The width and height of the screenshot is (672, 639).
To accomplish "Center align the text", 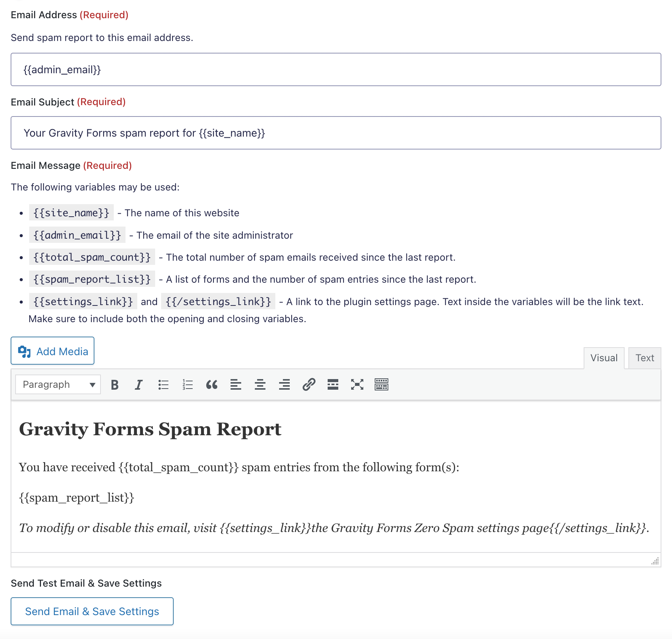I will click(260, 385).
